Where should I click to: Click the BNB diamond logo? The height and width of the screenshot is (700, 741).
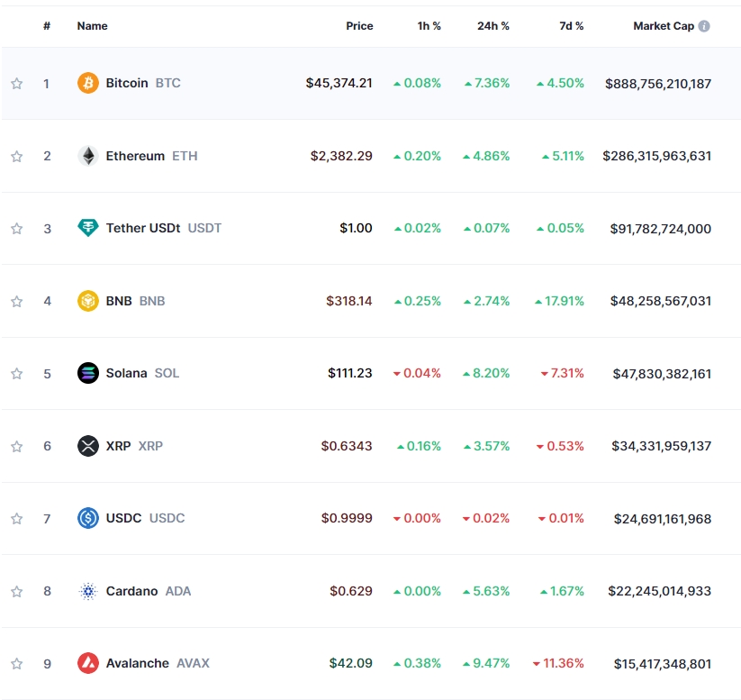click(x=89, y=300)
